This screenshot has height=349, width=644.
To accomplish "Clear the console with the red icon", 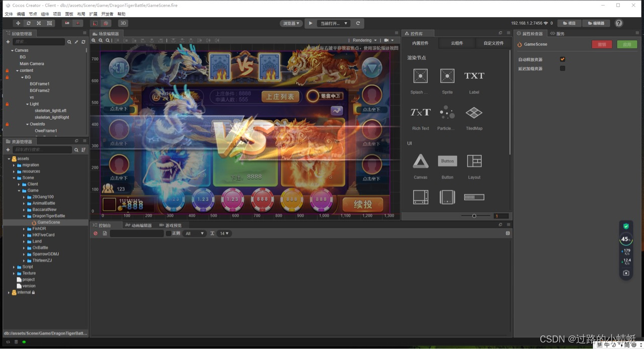I will pos(96,233).
